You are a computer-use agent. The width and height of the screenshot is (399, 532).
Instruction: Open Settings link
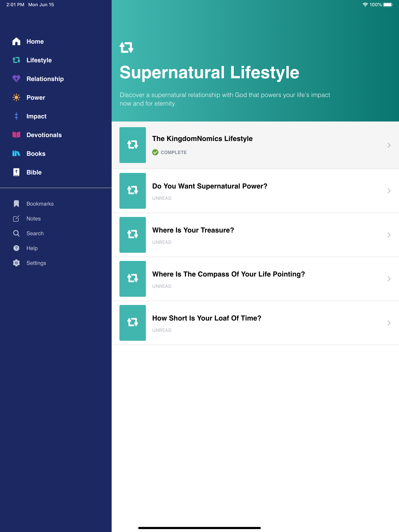click(x=36, y=263)
